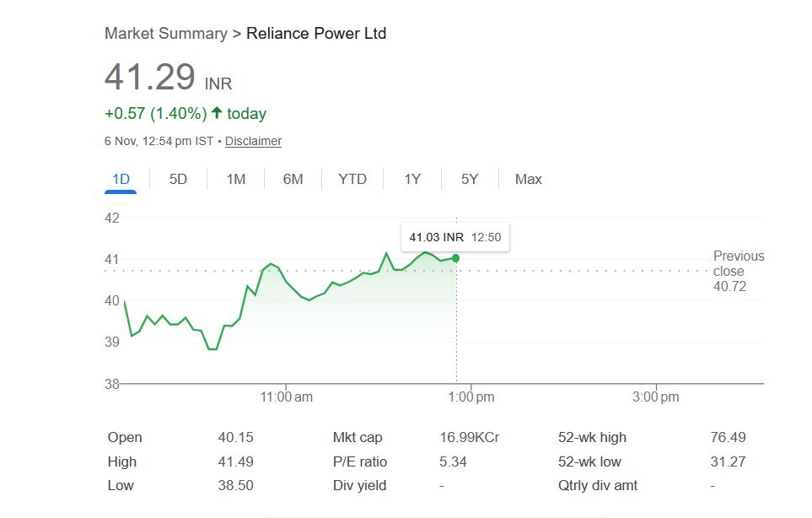Select the 1D time range tab
This screenshot has width=812, height=518.
click(121, 179)
